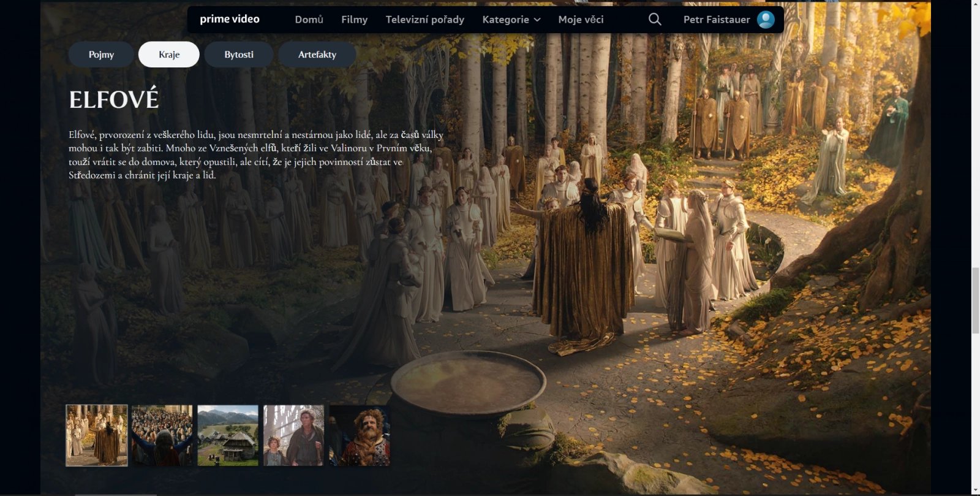The height and width of the screenshot is (496, 980).
Task: Open the Filmy navigation item
Action: 355,20
